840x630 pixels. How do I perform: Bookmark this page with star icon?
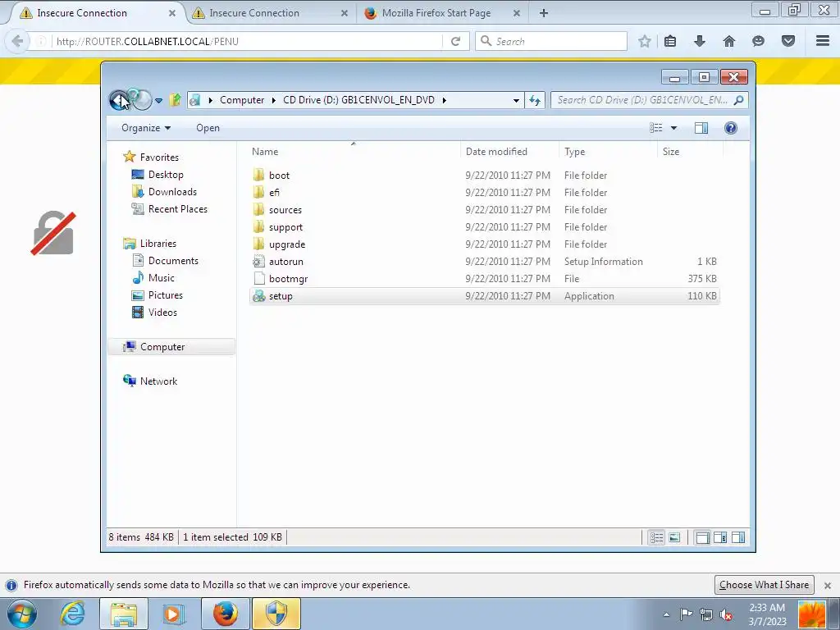(645, 41)
